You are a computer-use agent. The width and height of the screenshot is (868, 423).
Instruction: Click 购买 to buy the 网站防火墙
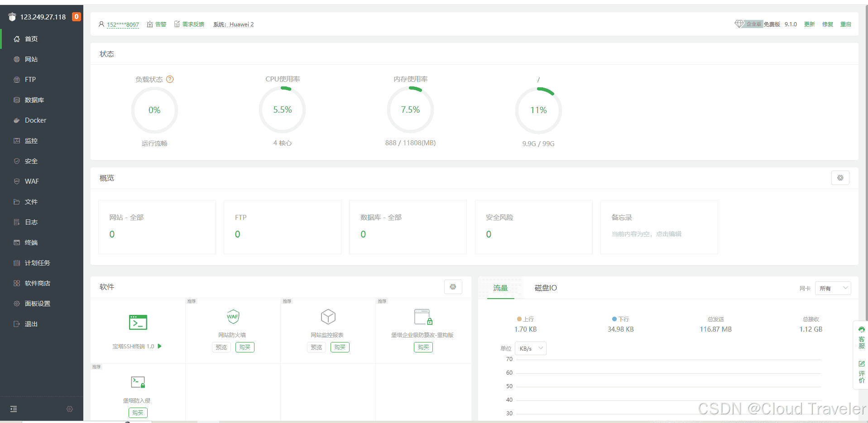click(x=245, y=347)
